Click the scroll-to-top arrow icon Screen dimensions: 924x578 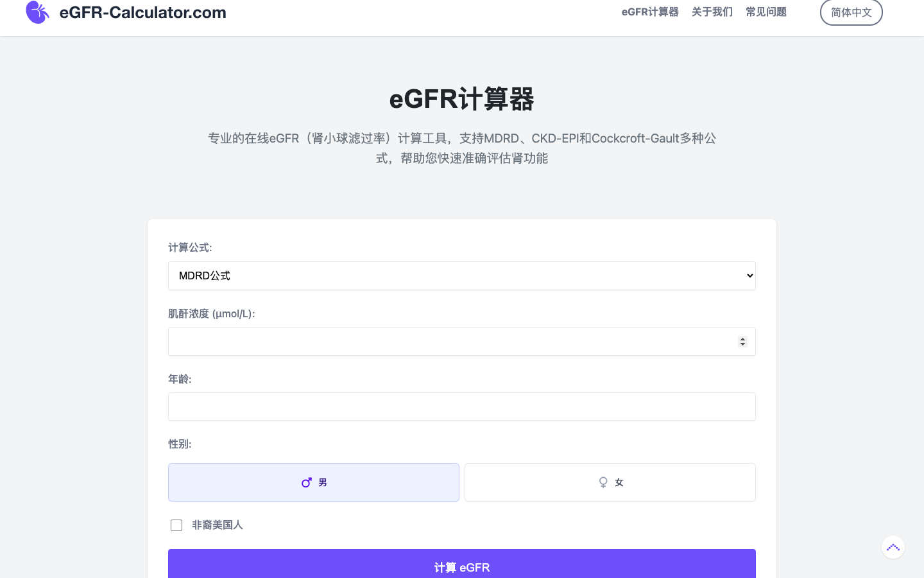(893, 547)
